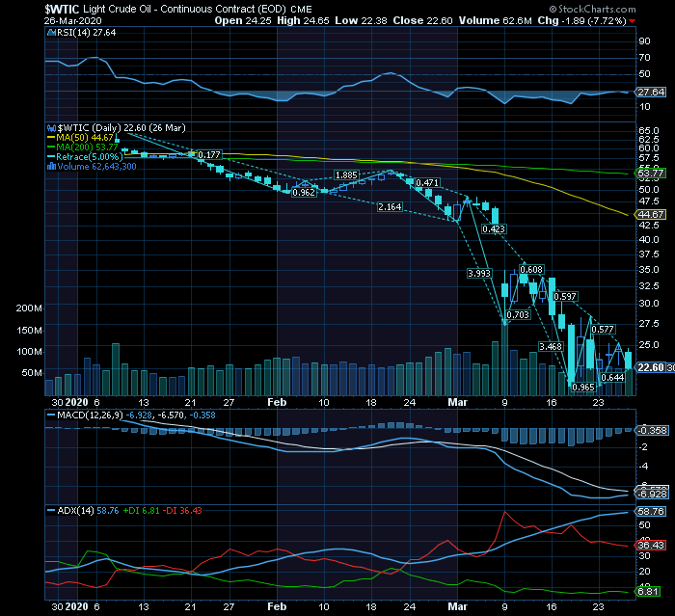The width and height of the screenshot is (675, 616).
Task: Click the MA(50) 44.67 legend text
Action: point(85,138)
